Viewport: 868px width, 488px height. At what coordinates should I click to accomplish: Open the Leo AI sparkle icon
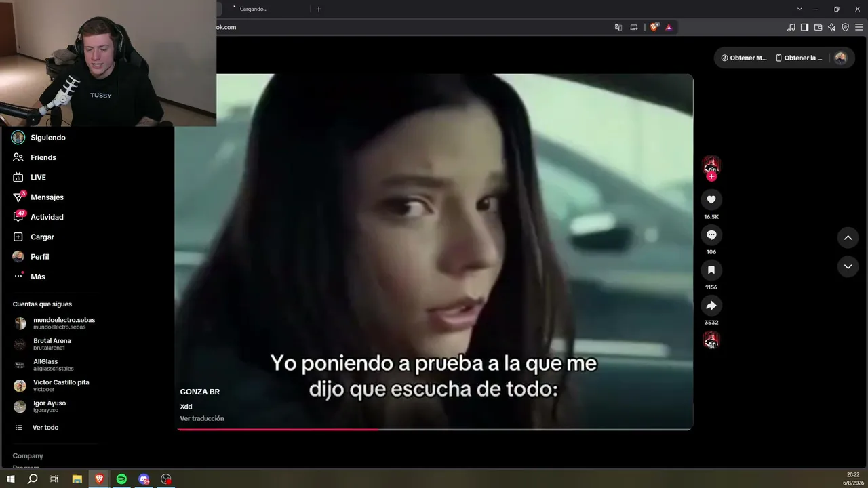[831, 27]
